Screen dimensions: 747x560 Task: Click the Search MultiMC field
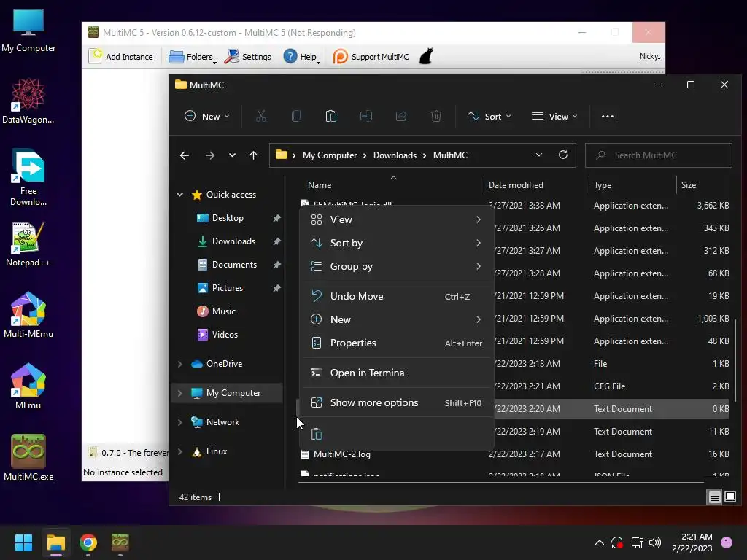[659, 155]
